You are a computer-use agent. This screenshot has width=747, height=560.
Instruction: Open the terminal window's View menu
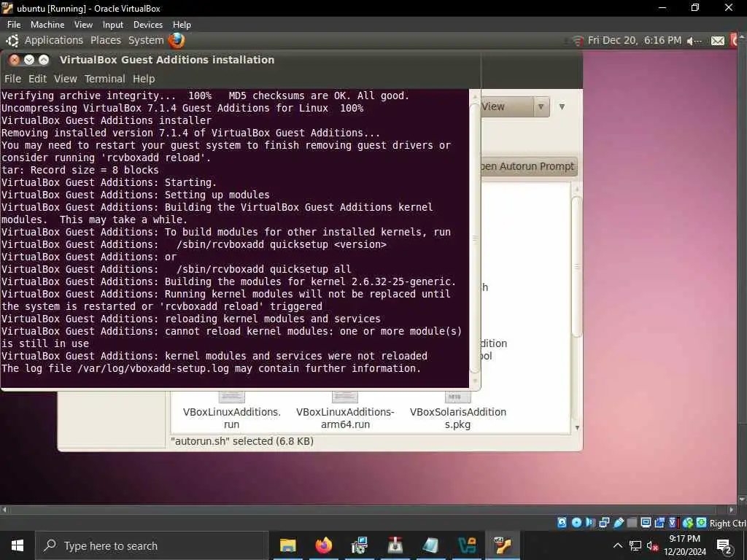(65, 79)
